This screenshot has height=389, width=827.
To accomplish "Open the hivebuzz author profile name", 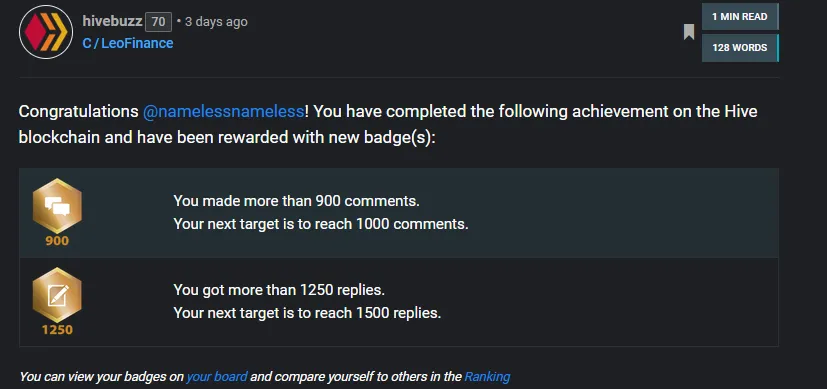I will click(x=112, y=21).
